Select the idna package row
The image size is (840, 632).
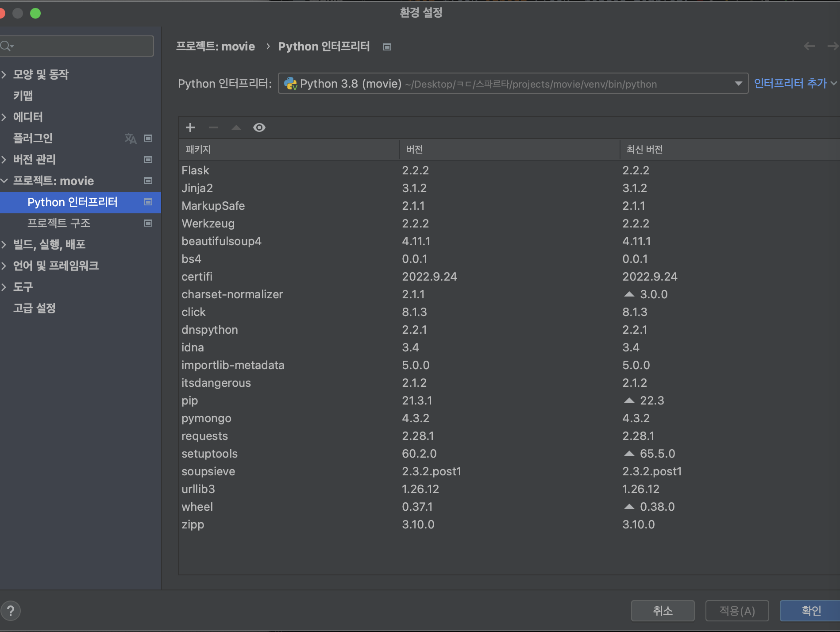pos(509,347)
